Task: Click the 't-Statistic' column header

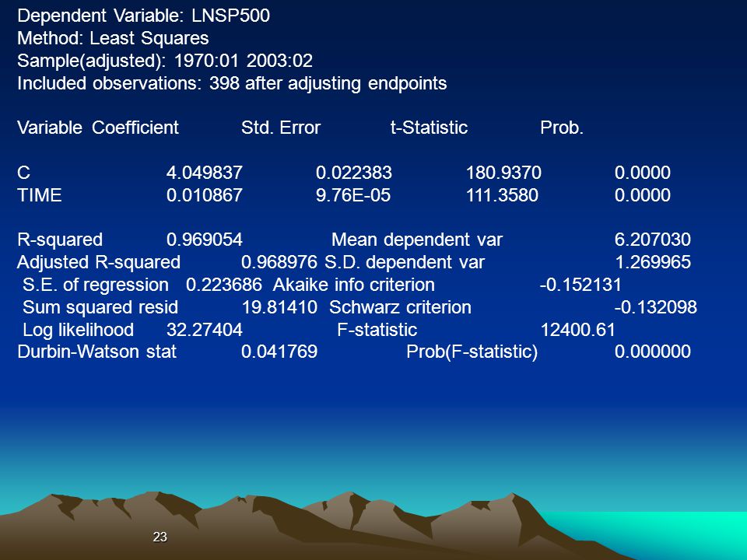Action: (x=429, y=128)
